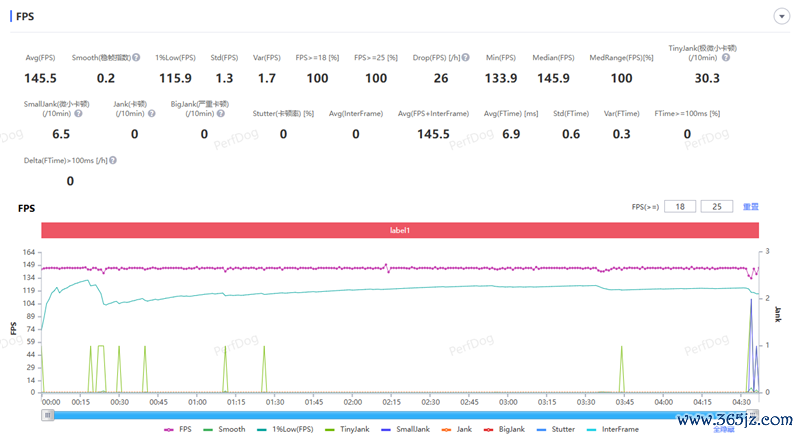This screenshot has height=435, width=800.
Task: Click the FPS threshold field showing 25
Action: (717, 207)
